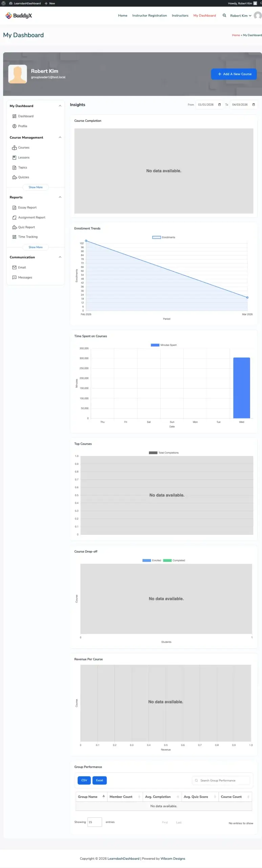Click Robert Kim's profile avatar in the banner

[x=18, y=74]
